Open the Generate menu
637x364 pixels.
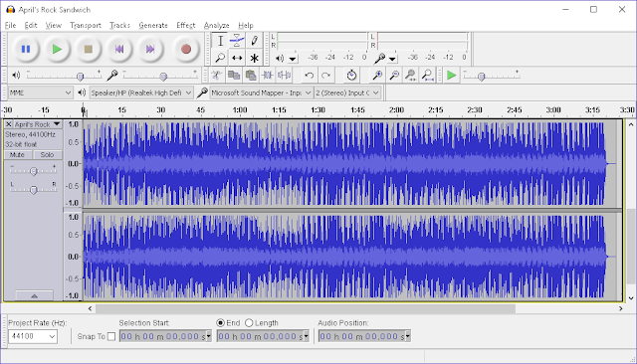tap(153, 25)
